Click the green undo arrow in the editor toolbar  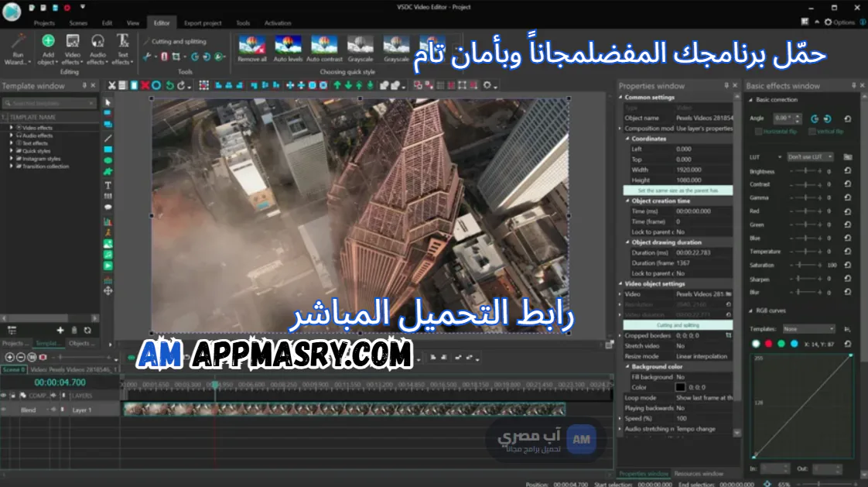click(x=170, y=85)
